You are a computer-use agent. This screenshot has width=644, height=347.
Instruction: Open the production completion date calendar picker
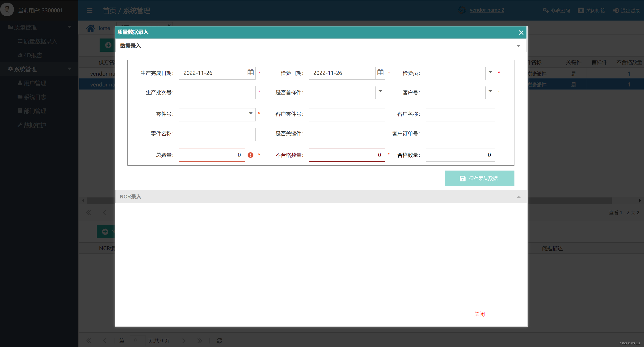pyautogui.click(x=251, y=72)
